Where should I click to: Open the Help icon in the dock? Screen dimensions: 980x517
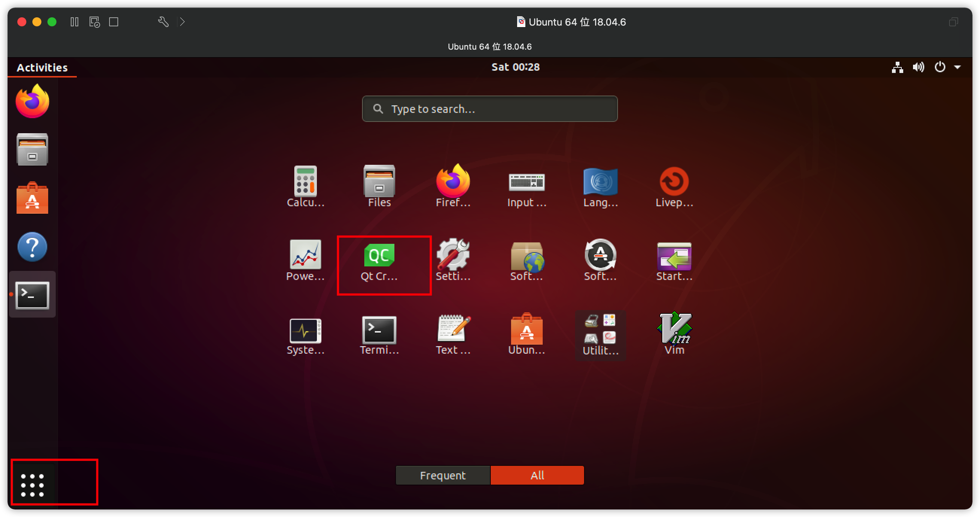tap(32, 247)
